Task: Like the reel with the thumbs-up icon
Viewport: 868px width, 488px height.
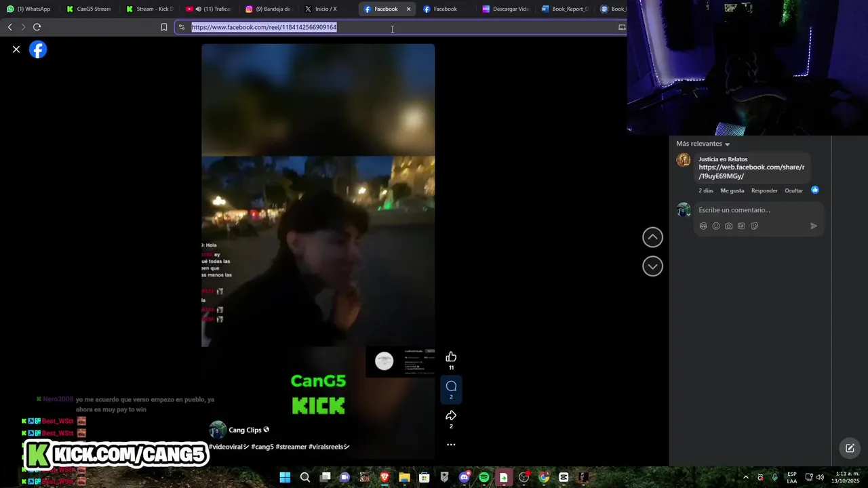Action: click(451, 357)
